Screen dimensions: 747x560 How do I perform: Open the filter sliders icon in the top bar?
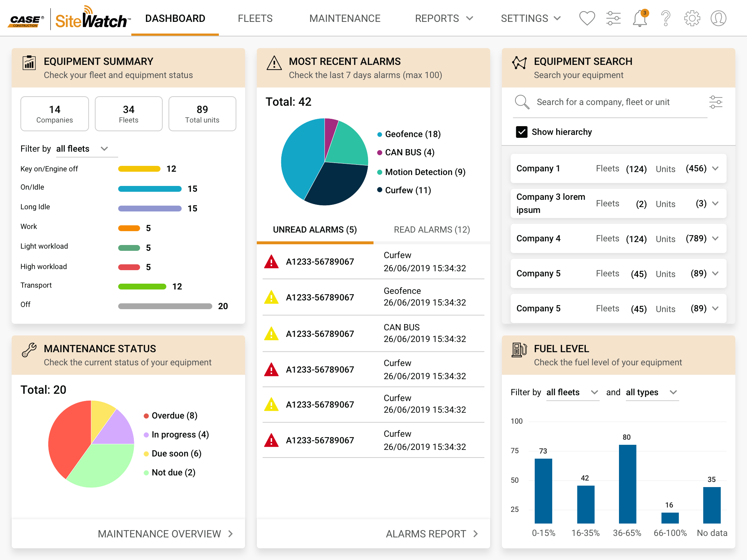(x=614, y=18)
